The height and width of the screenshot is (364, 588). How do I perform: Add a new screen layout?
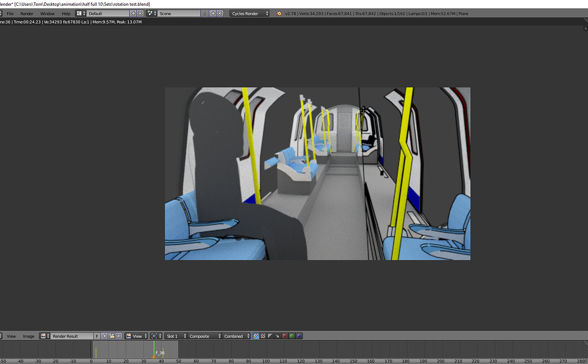(133, 13)
